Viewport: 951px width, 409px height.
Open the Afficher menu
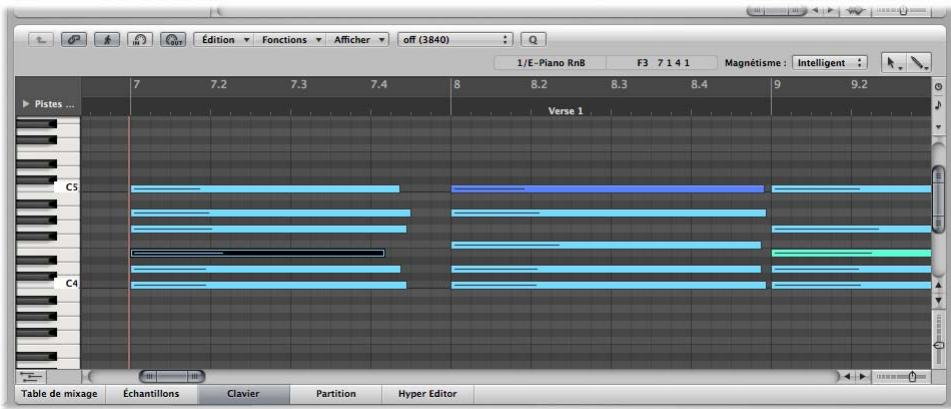click(x=358, y=39)
